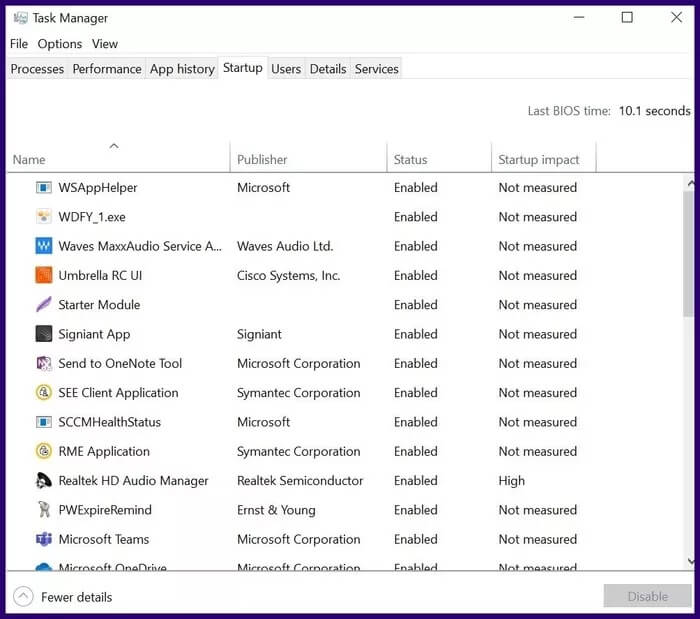
Task: Click the Microsoft Teams icon
Action: tap(44, 539)
